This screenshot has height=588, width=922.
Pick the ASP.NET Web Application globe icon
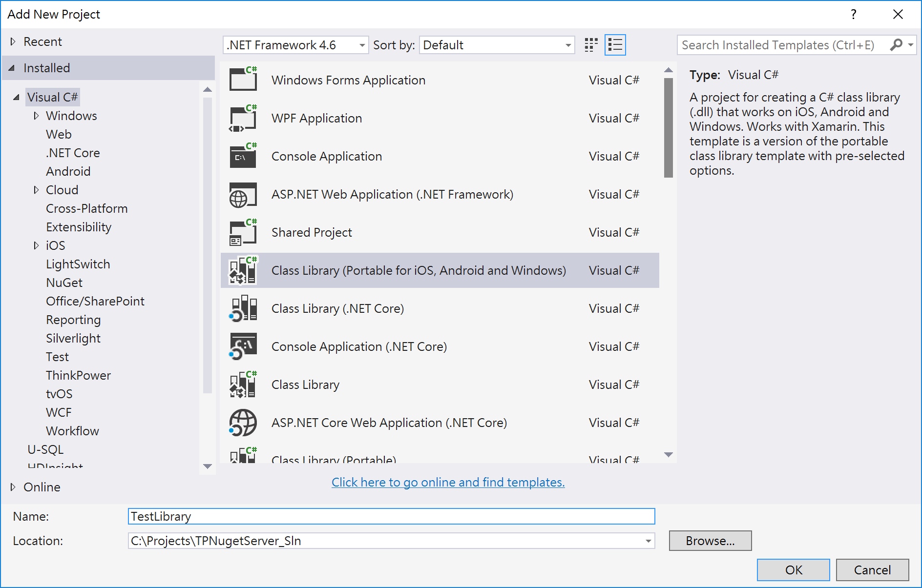pyautogui.click(x=243, y=195)
